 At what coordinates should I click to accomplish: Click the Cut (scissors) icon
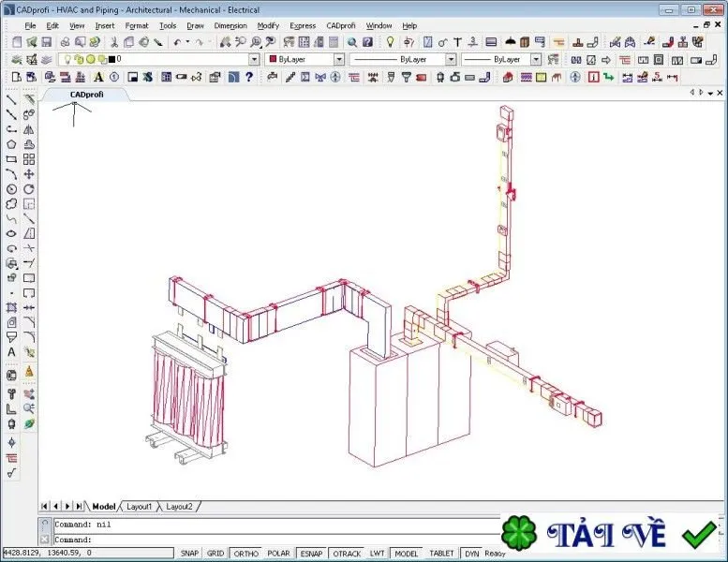point(113,42)
